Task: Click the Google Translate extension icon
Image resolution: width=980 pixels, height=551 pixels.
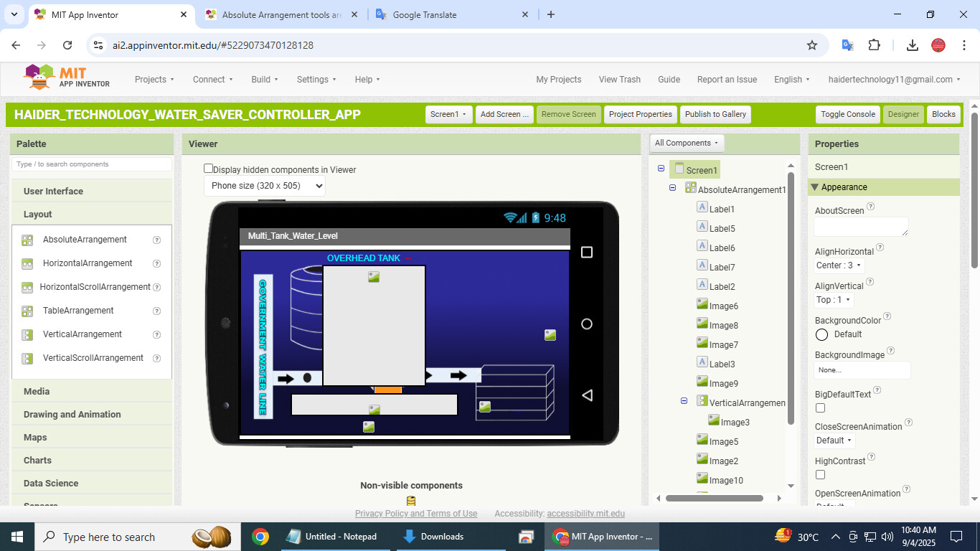Action: click(847, 45)
